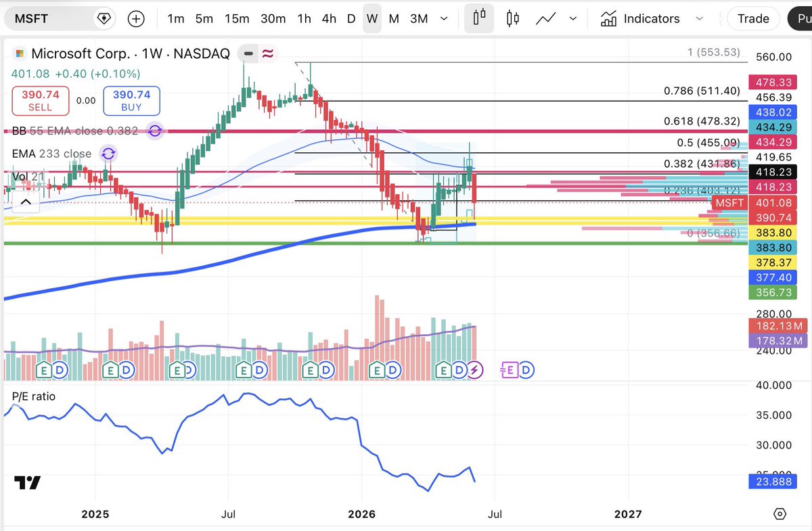Switch to the line chart style icon
Viewport: 812px width, 531px height.
pos(547,18)
